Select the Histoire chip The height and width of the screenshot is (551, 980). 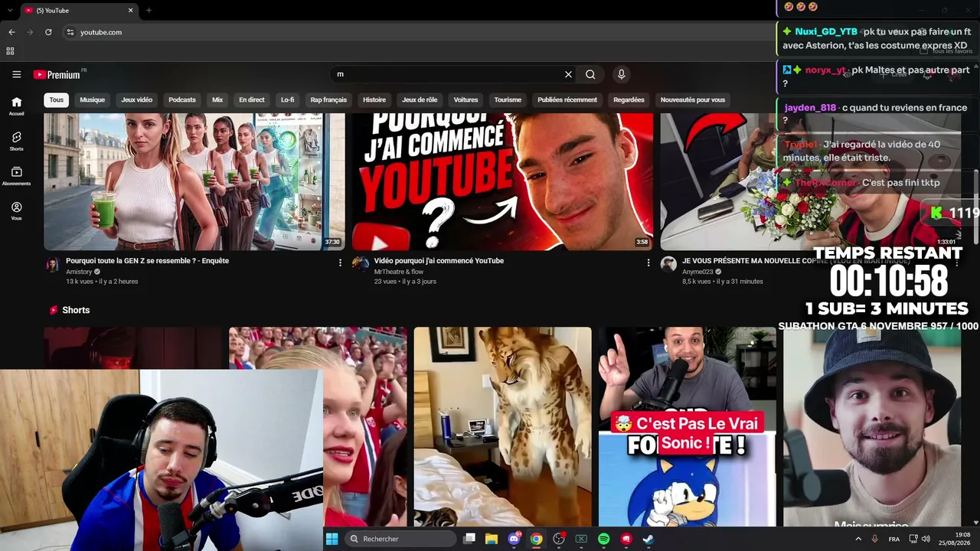click(x=374, y=99)
